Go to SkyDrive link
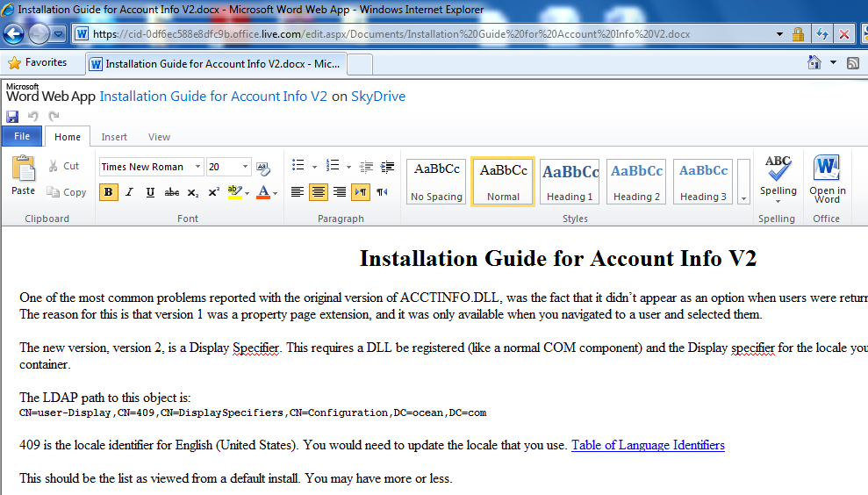The width and height of the screenshot is (868, 495). [x=378, y=97]
